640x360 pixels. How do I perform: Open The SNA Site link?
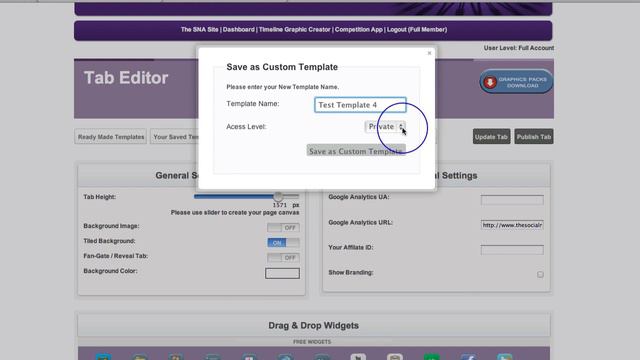pos(200,29)
